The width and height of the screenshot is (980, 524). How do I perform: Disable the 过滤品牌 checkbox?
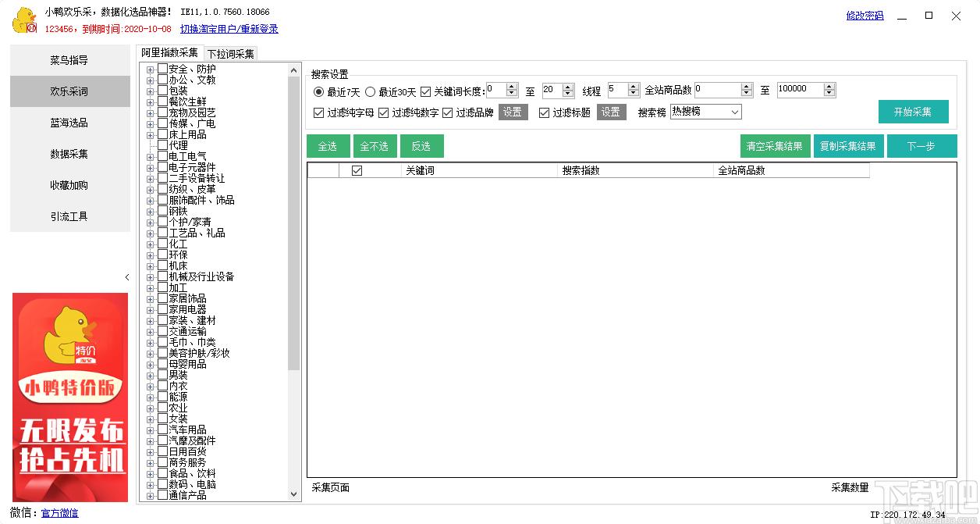click(448, 112)
